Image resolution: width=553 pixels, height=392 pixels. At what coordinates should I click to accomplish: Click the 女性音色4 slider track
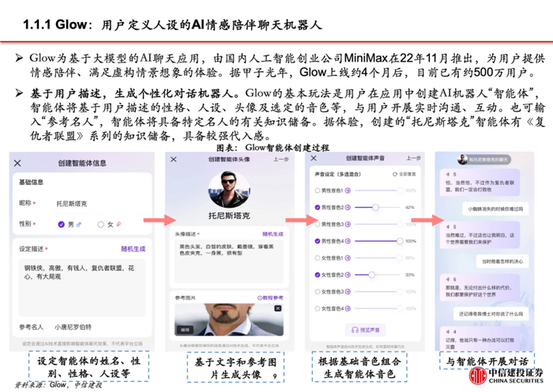[x=378, y=309]
